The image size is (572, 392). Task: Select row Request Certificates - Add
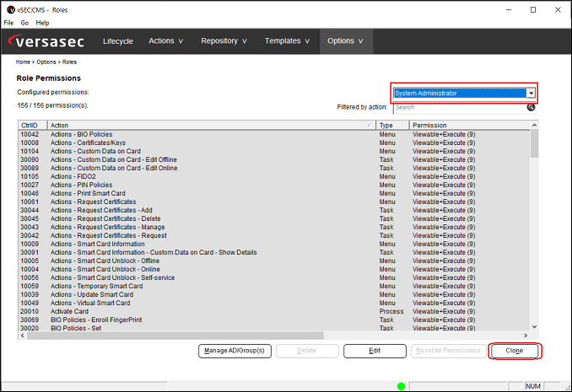274,210
